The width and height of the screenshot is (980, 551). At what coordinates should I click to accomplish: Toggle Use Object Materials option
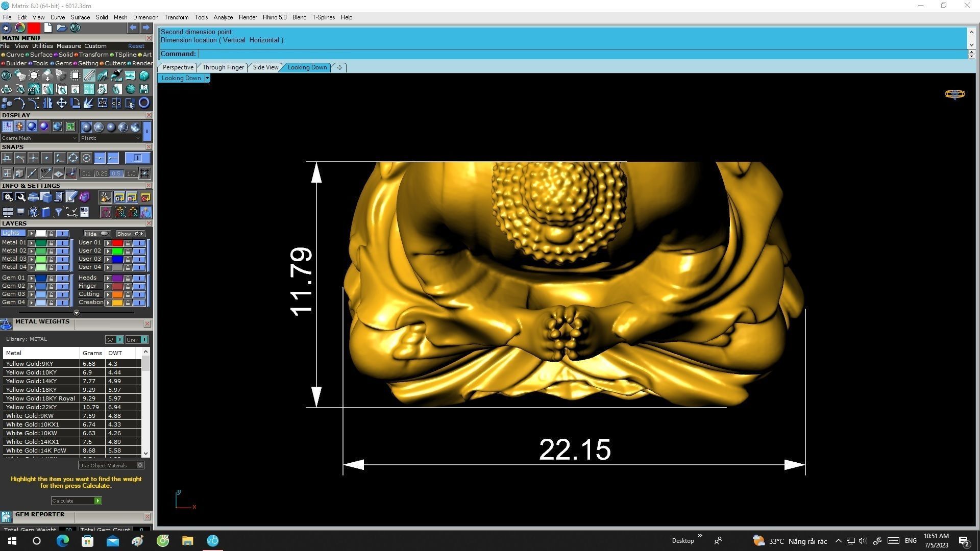tap(111, 465)
